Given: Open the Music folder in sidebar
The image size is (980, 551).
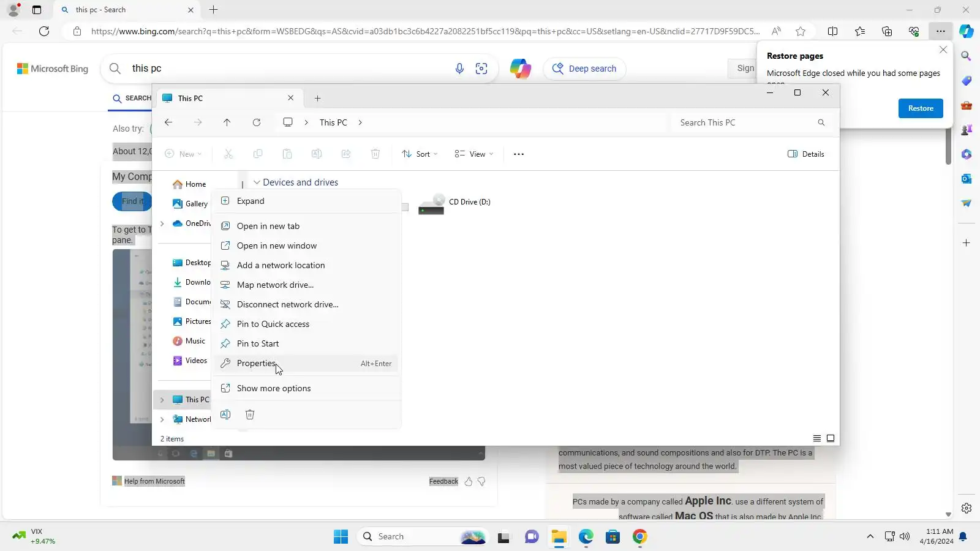Looking at the screenshot, I should [x=189, y=341].
